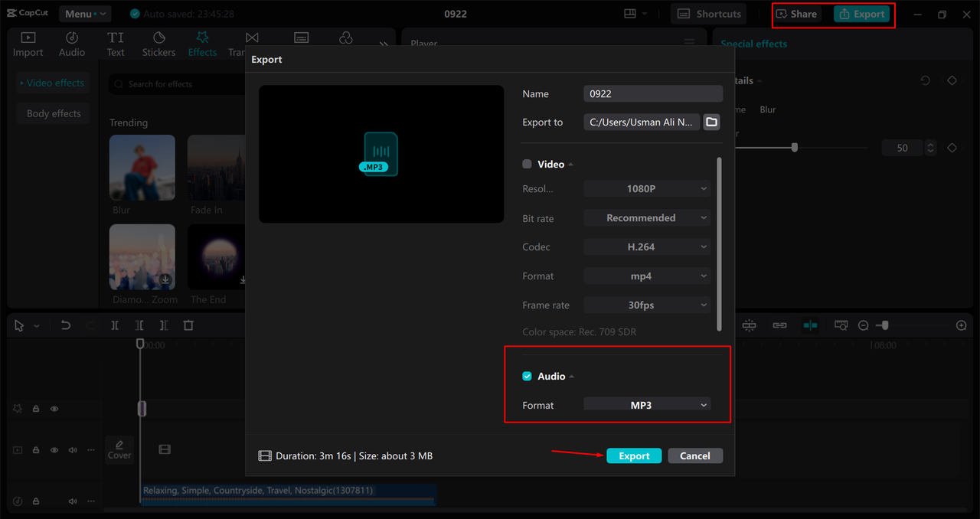Lock the effects track
980x519 pixels.
pyautogui.click(x=36, y=409)
